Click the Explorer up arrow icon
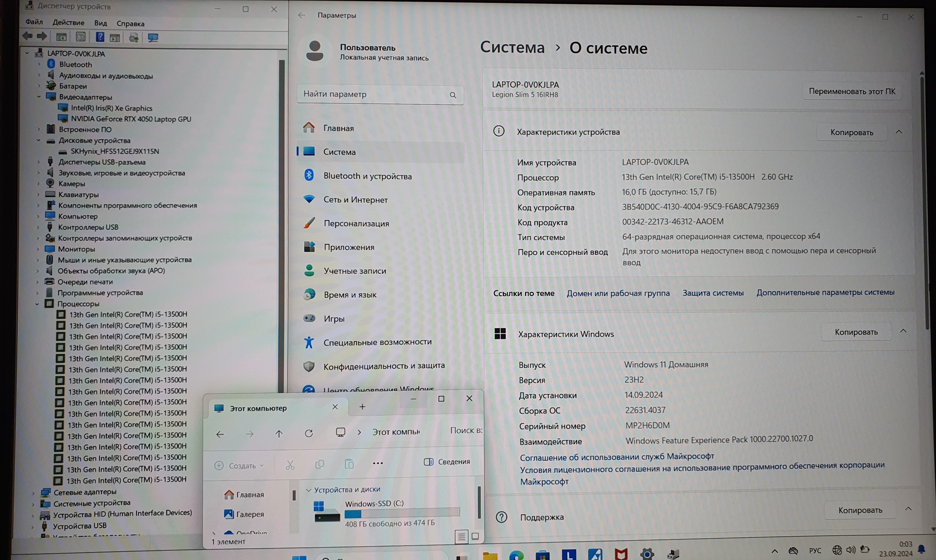The height and width of the screenshot is (560, 936). coord(279,433)
